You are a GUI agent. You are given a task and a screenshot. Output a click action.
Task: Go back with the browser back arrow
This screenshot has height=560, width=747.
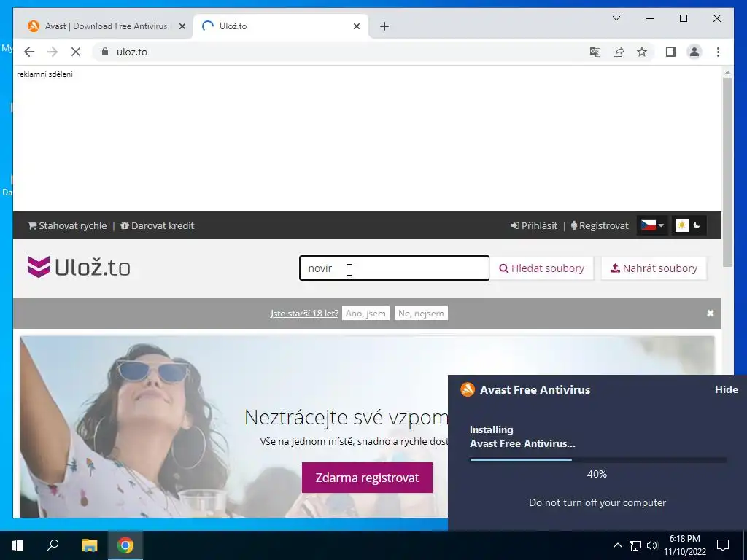[29, 52]
